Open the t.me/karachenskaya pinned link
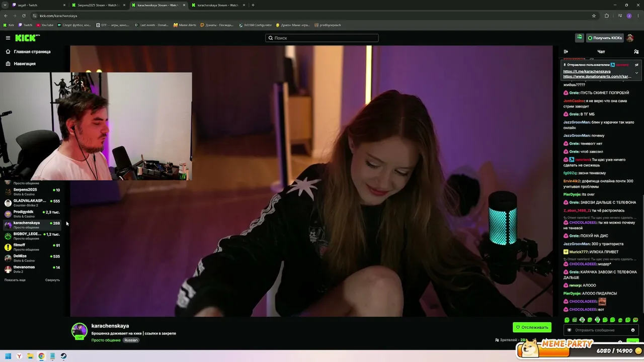644x362 pixels. point(587,71)
